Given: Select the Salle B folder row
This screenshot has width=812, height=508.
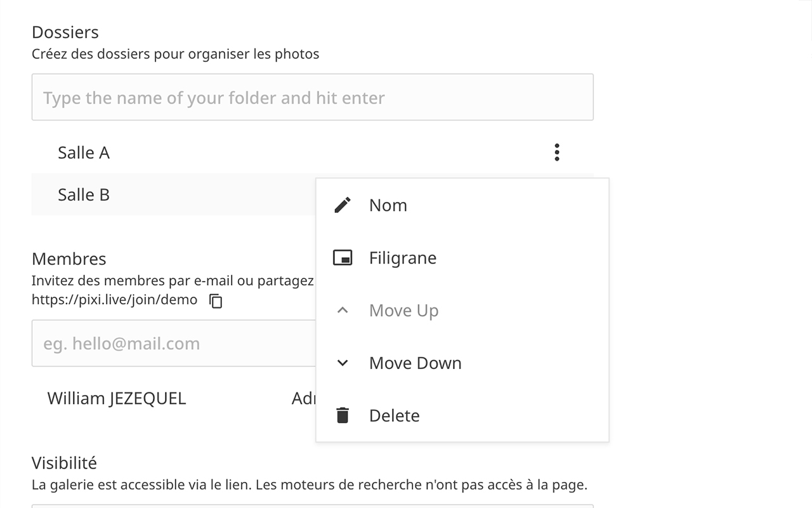Looking at the screenshot, I should tap(174, 194).
